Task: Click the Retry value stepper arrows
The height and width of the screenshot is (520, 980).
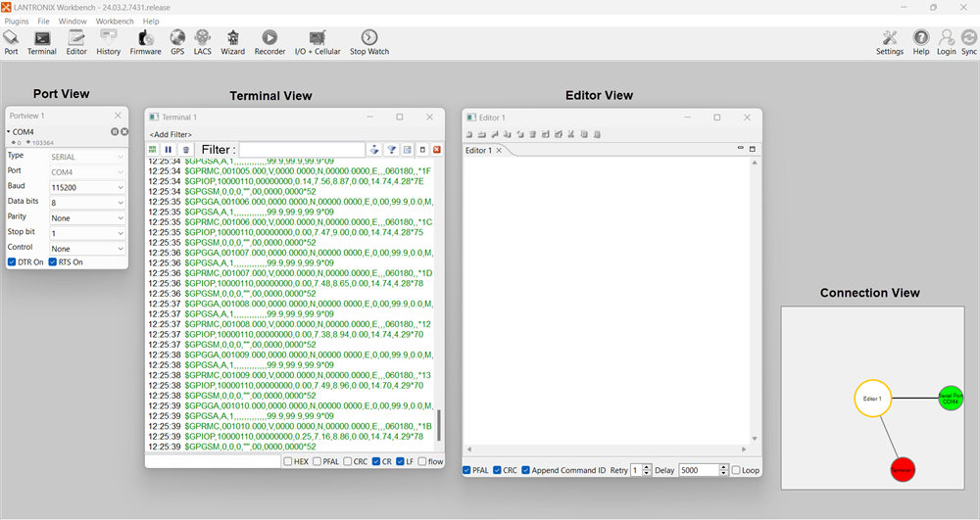Action: [647, 470]
